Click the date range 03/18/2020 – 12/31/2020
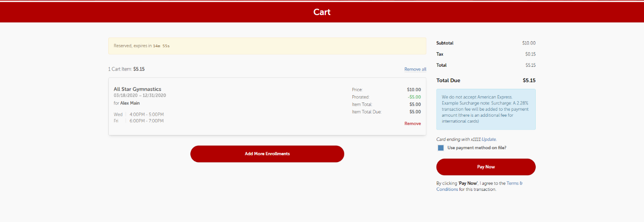The height and width of the screenshot is (222, 644). pos(140,96)
